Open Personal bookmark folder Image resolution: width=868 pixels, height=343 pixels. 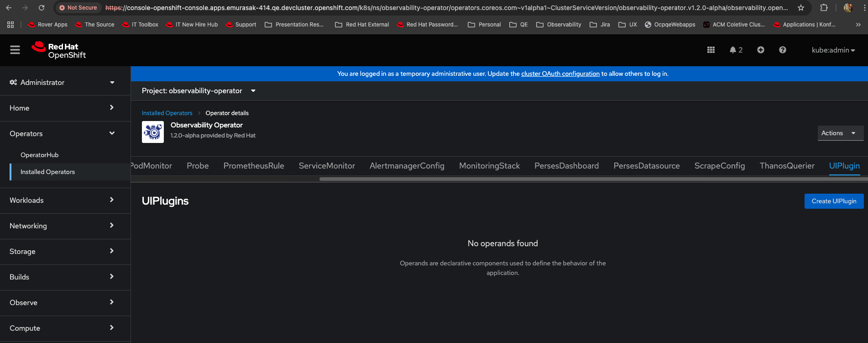coord(484,25)
